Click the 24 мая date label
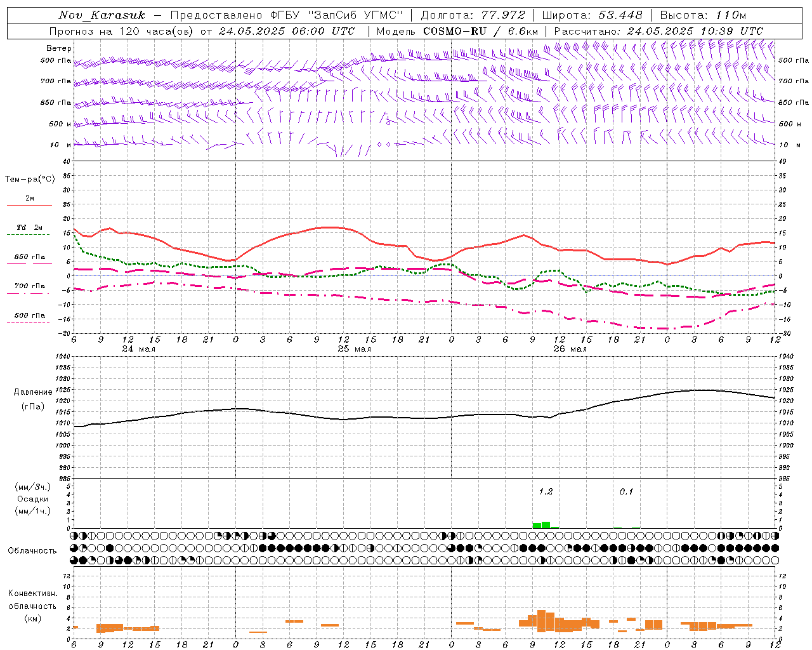The image size is (812, 650). coord(138,349)
